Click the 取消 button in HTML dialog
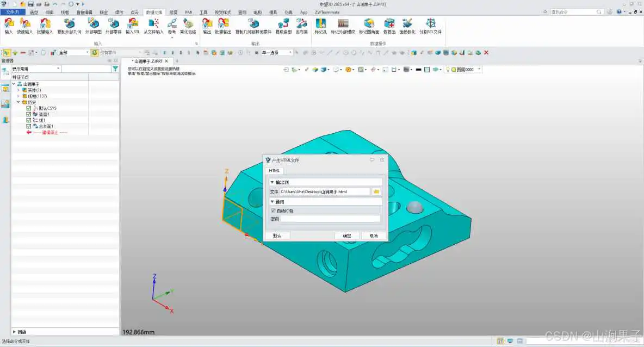This screenshot has height=347, width=644. click(x=373, y=236)
